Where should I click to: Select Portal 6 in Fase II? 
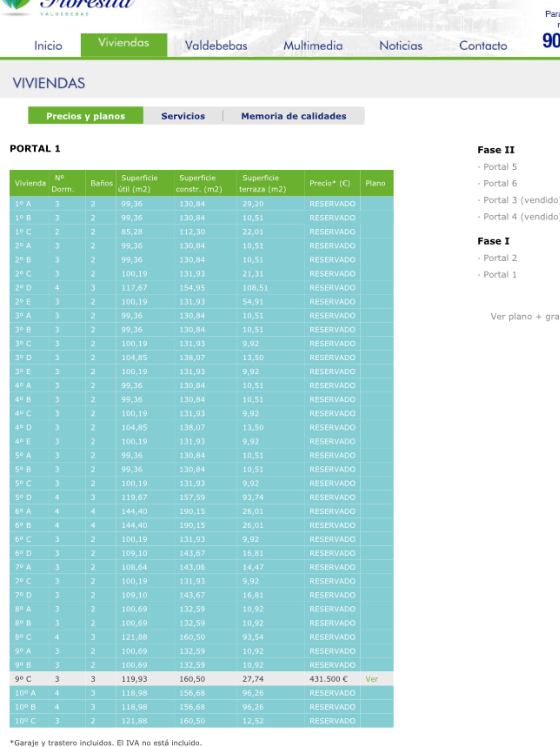tap(500, 183)
